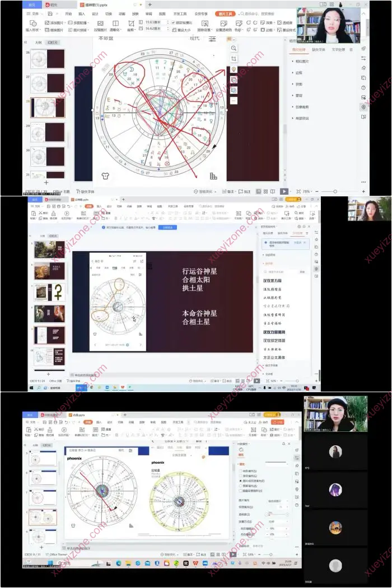Select 图案填充 radio in bottom window panel

click(x=241, y=486)
